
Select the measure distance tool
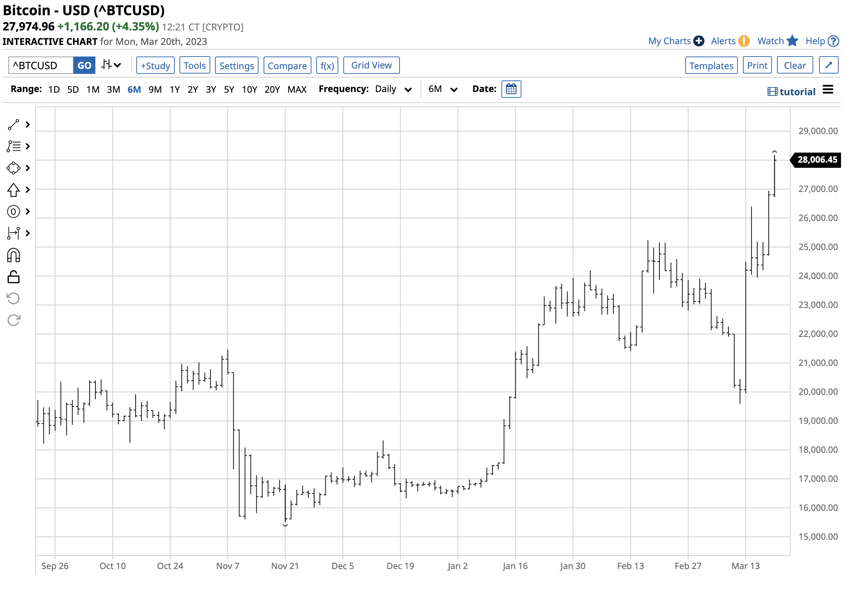click(x=13, y=234)
